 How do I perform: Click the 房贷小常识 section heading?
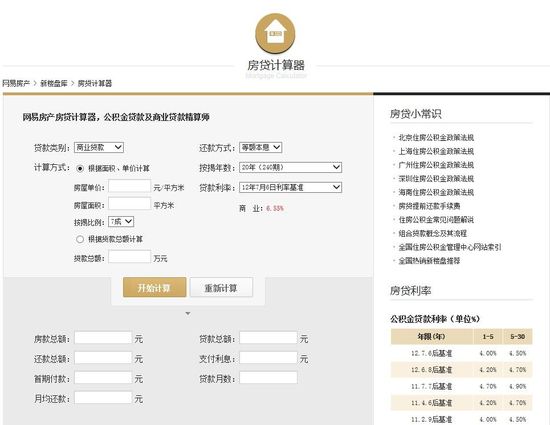416,114
